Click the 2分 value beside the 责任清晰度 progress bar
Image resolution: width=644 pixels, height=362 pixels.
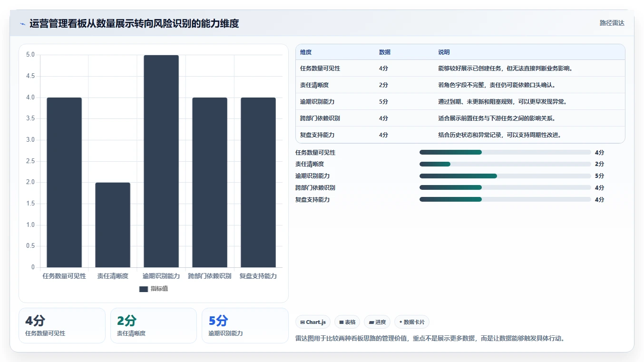click(599, 164)
